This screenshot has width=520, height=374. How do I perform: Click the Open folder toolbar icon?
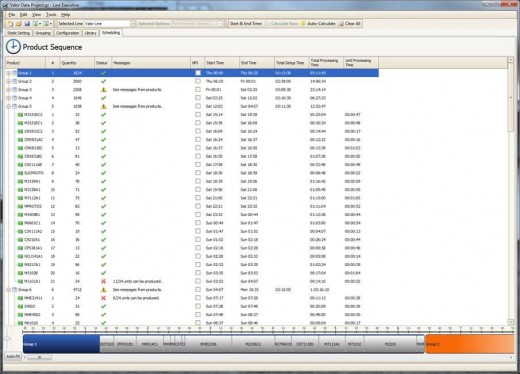click(x=18, y=24)
